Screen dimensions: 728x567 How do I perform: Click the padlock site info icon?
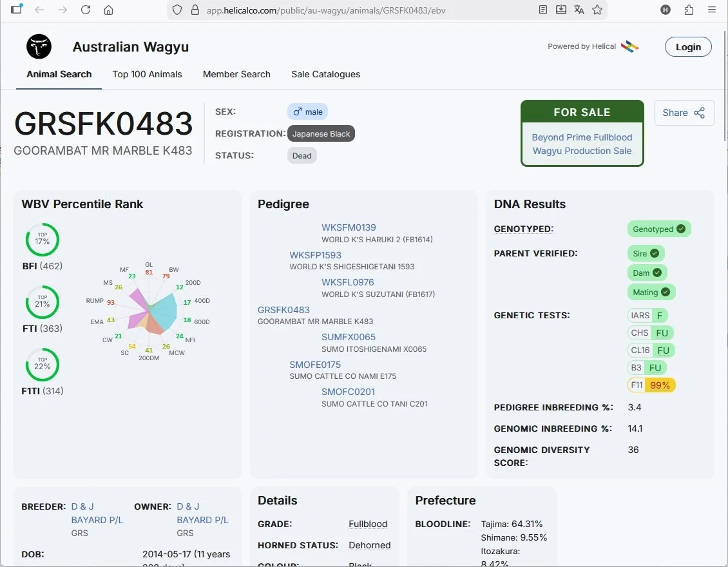tap(195, 10)
